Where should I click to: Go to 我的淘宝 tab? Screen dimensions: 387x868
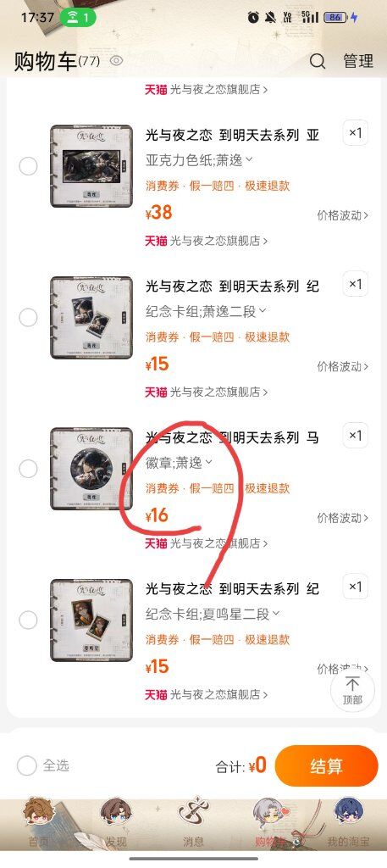(x=348, y=821)
